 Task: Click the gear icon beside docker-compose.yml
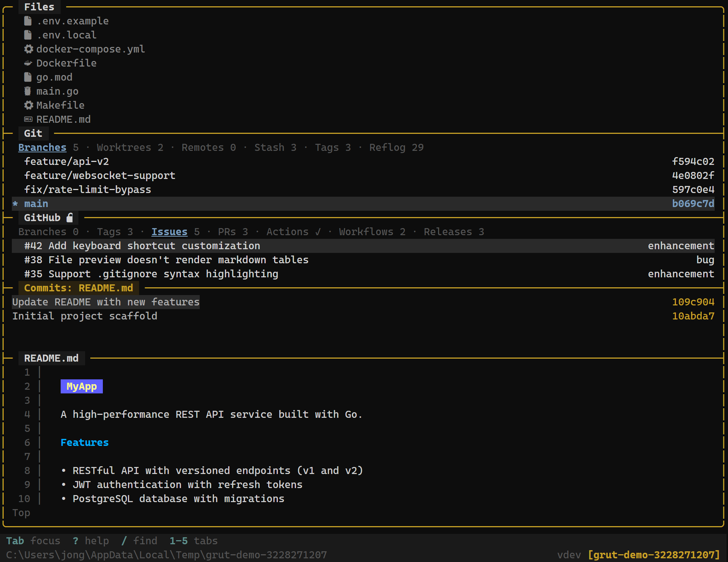[x=28, y=49]
